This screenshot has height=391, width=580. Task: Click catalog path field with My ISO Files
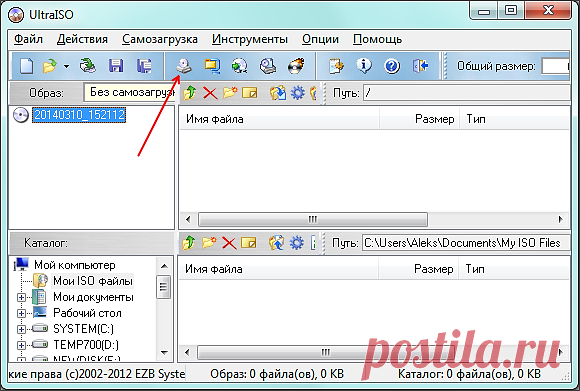(x=466, y=243)
